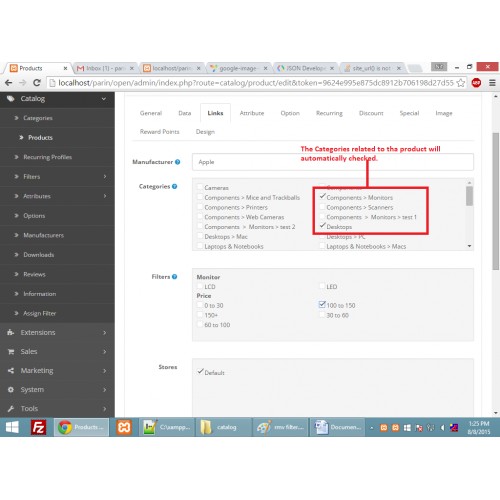Open the Discount tab
Screen dimensions: 500x500
click(x=371, y=113)
